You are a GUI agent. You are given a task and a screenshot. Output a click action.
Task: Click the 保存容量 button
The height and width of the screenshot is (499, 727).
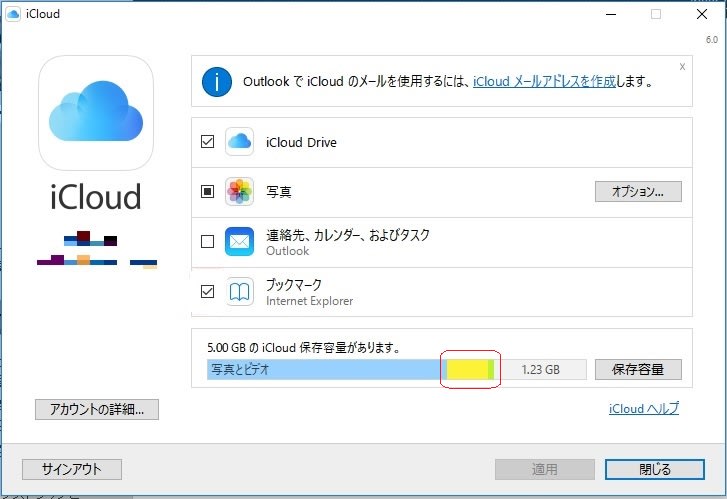638,370
